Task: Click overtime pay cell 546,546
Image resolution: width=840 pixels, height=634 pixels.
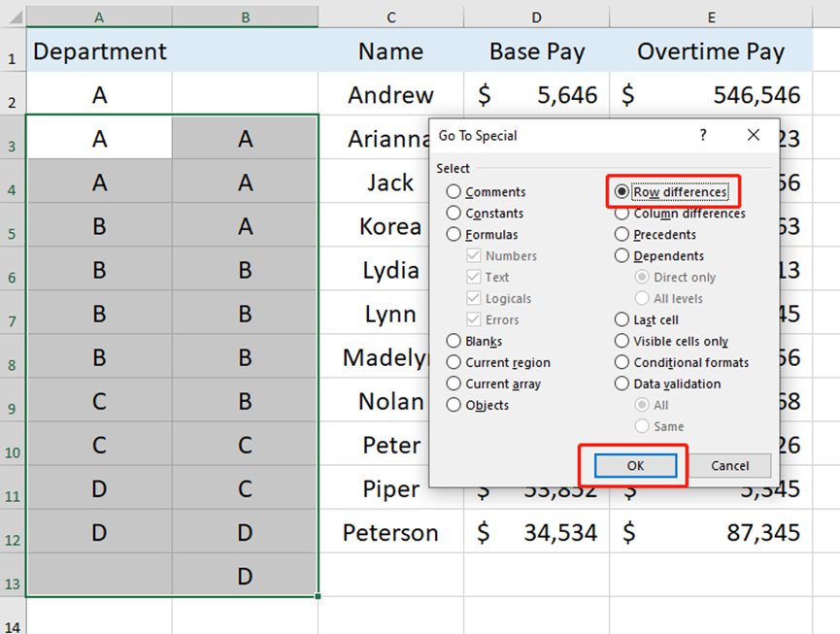Action: point(711,94)
